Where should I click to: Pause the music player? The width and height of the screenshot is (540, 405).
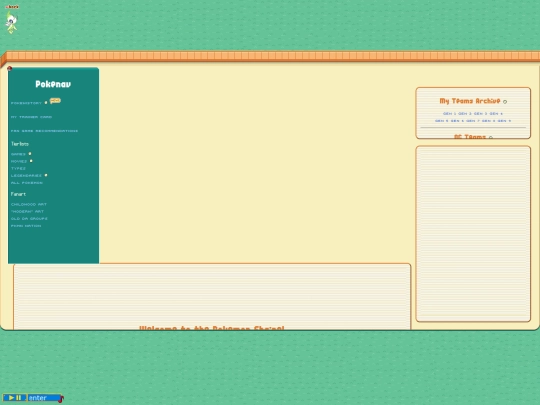tap(19, 398)
